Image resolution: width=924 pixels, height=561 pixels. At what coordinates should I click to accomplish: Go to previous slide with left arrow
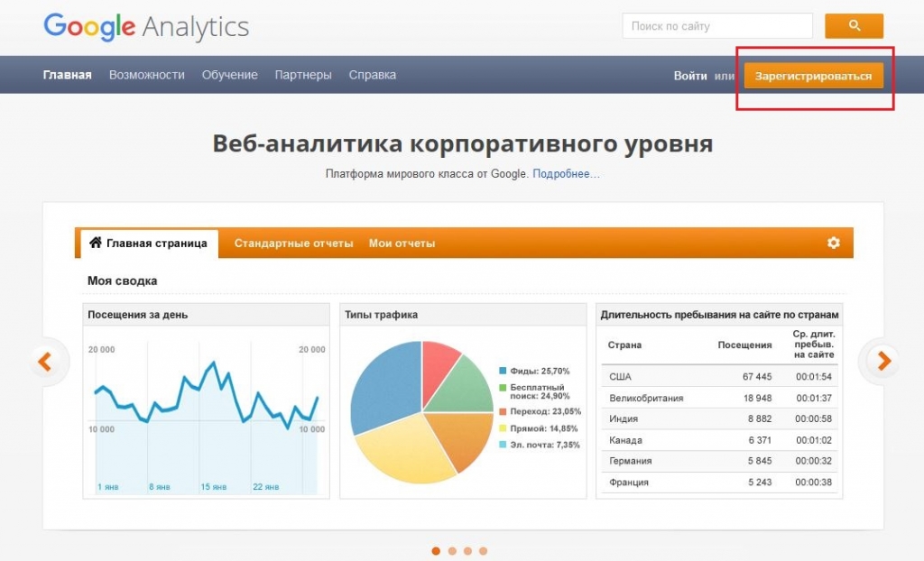tap(45, 362)
